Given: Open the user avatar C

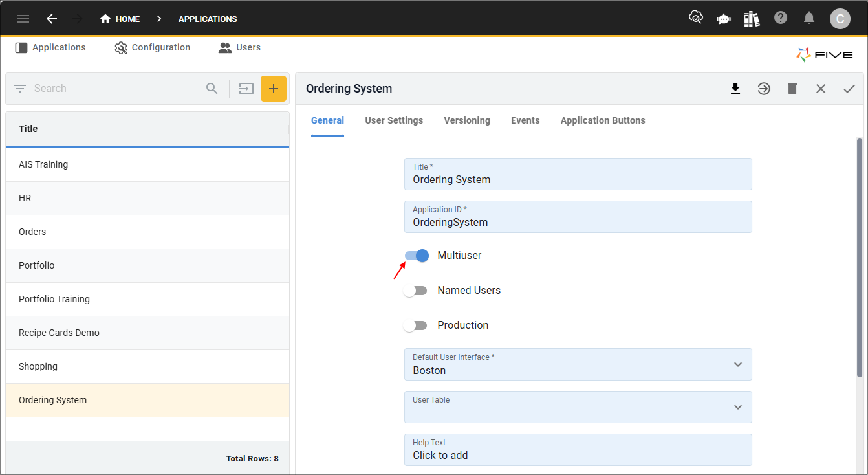Looking at the screenshot, I should tap(840, 19).
